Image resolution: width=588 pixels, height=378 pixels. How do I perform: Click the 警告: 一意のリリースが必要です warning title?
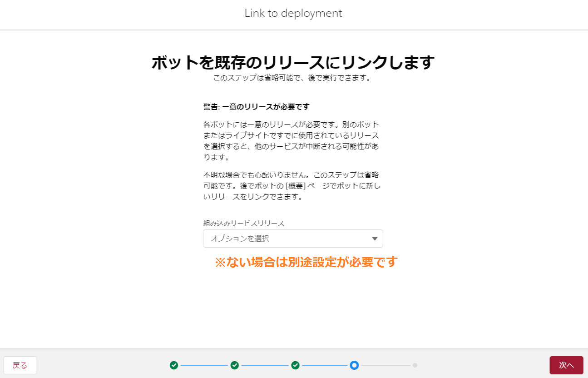256,107
